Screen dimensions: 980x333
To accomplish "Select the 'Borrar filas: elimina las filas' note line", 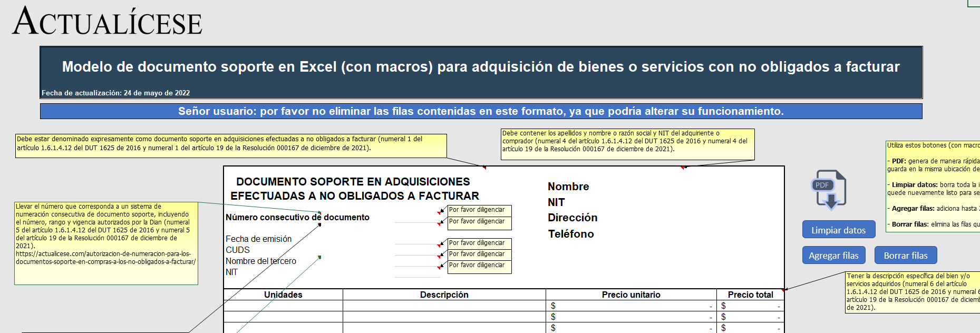I will (933, 224).
